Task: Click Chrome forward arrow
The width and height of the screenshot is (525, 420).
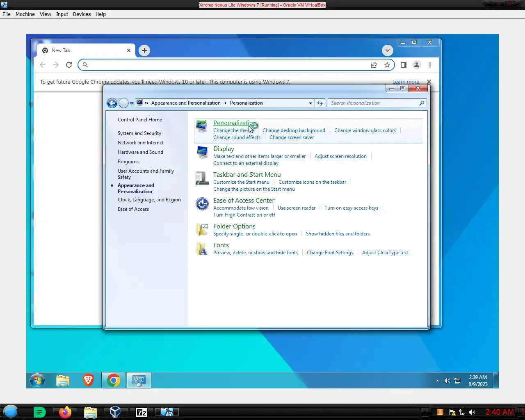Action: [x=56, y=65]
